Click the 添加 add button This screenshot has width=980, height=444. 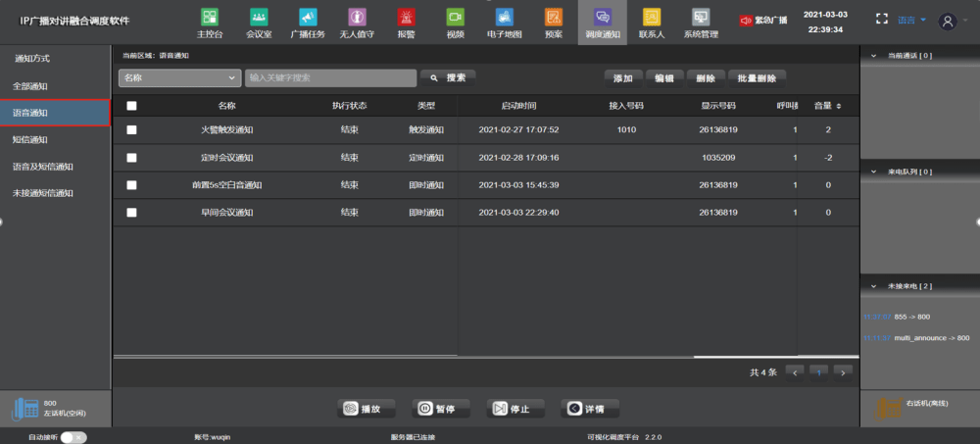pyautogui.click(x=623, y=78)
